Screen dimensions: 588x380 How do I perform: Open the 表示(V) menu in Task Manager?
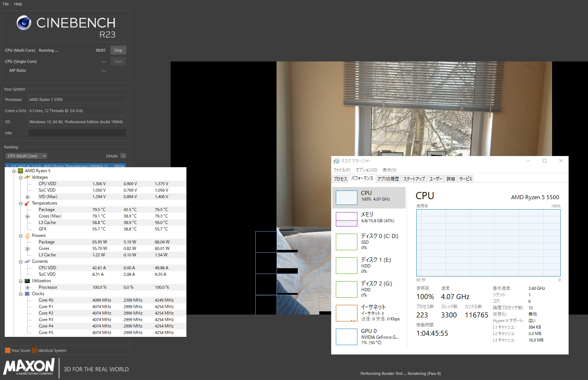389,170
